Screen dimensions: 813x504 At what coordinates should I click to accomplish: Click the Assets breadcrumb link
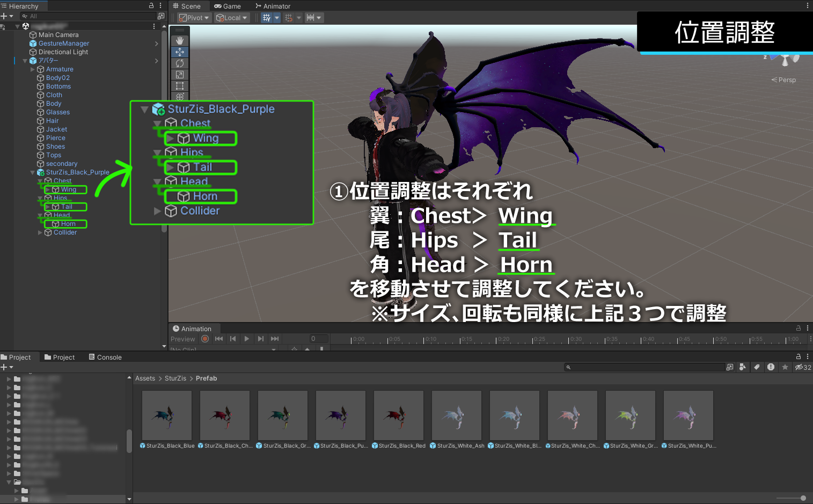pyautogui.click(x=145, y=378)
